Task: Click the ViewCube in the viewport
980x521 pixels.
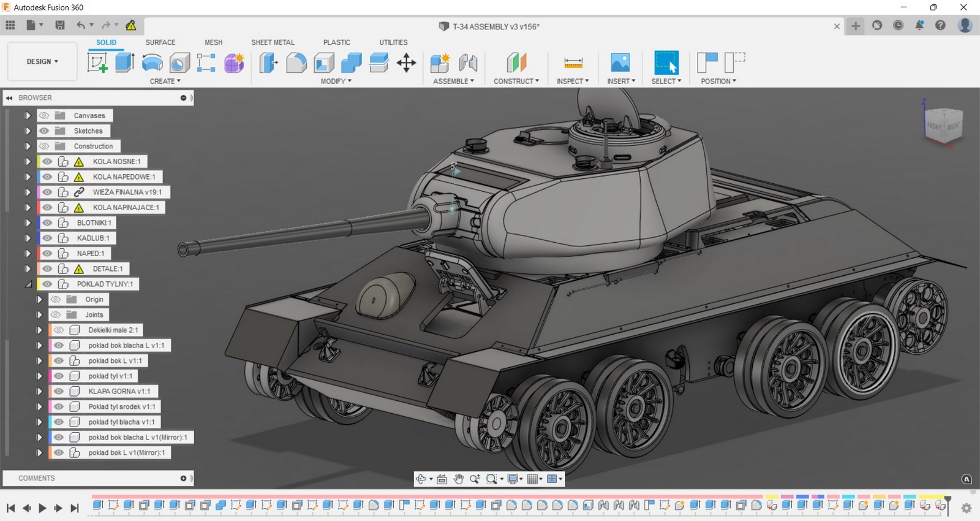Action: coord(943,124)
